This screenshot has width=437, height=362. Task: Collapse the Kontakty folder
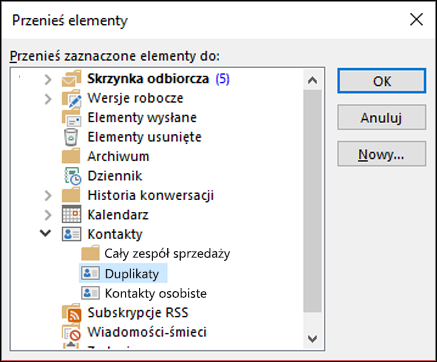46,233
